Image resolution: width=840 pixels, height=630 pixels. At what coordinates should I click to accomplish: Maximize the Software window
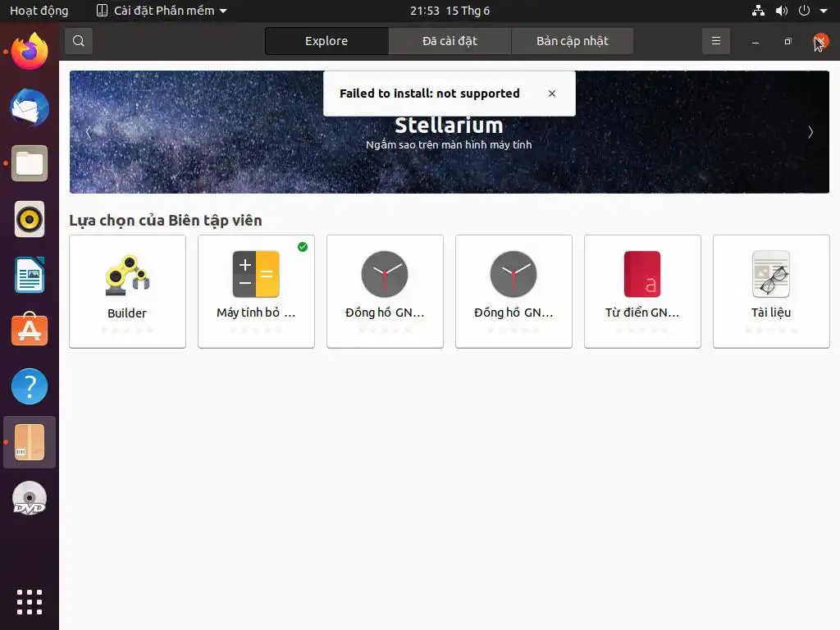coord(787,41)
